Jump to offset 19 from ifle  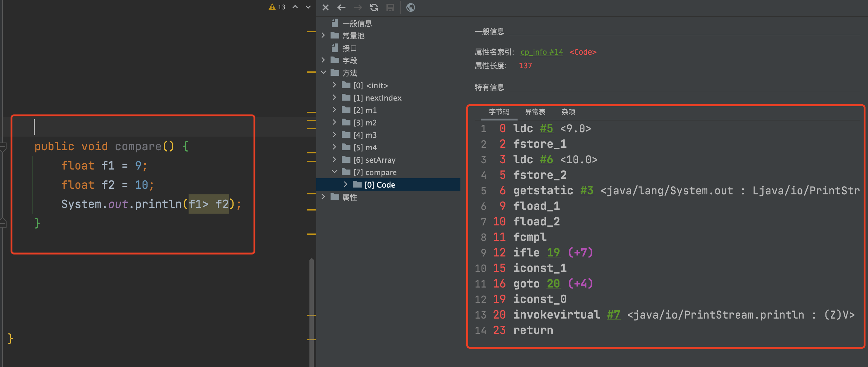[553, 252]
